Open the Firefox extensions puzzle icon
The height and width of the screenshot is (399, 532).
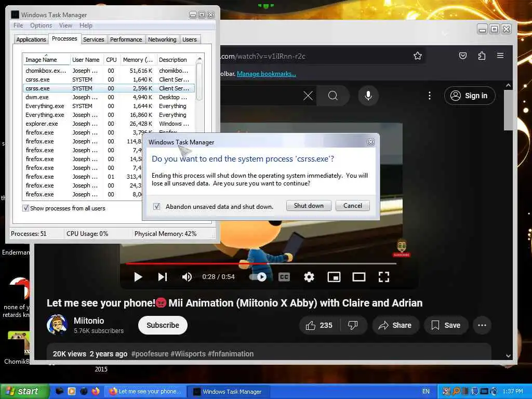482,56
